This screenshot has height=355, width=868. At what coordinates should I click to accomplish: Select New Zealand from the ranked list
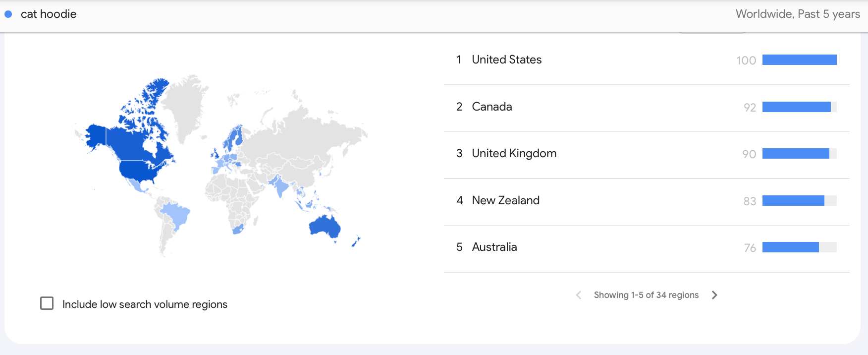(x=505, y=200)
